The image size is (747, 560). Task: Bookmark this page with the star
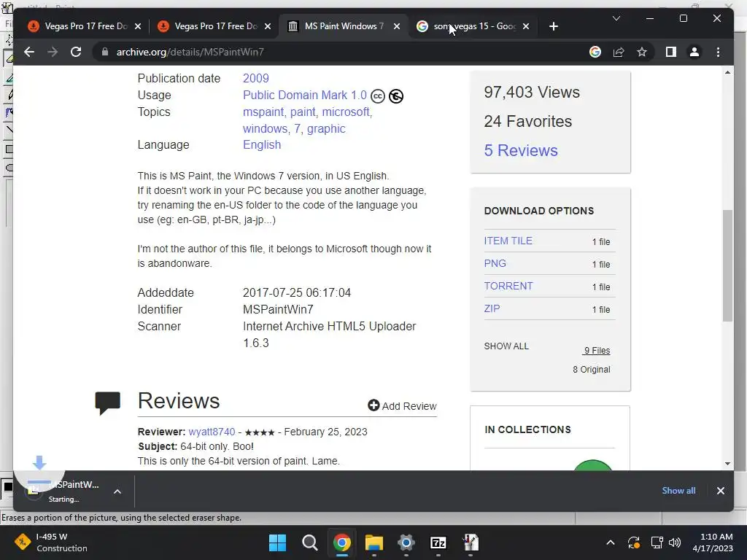pyautogui.click(x=642, y=52)
